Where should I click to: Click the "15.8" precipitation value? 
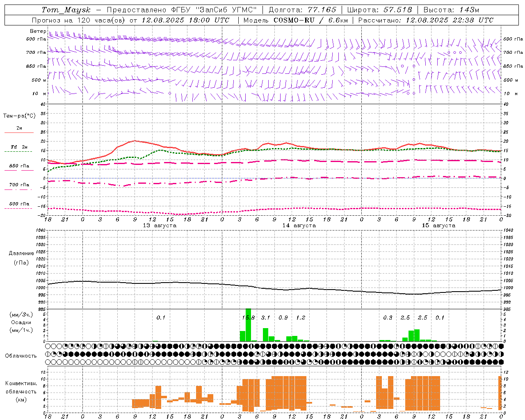coord(248,318)
